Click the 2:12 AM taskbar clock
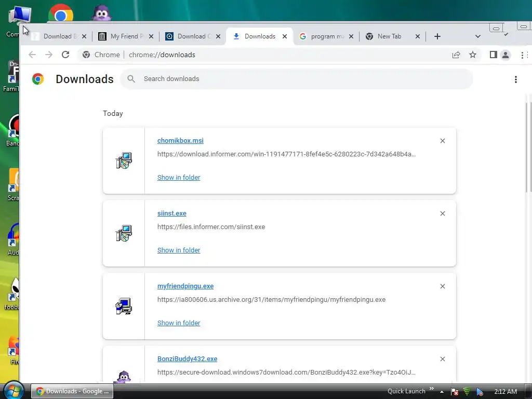The width and height of the screenshot is (532, 399). point(506,392)
